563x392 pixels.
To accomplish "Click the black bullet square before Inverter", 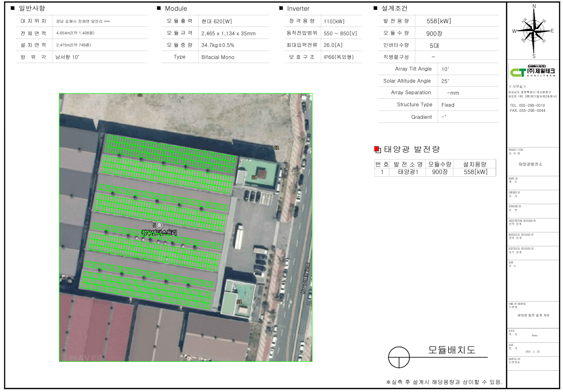I will click(281, 8).
